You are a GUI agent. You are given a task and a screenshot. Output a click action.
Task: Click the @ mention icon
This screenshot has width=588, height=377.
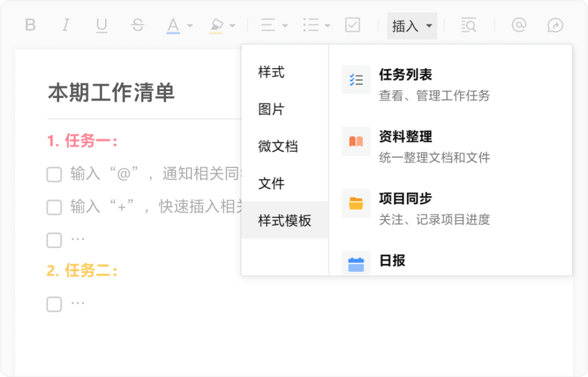click(x=519, y=25)
